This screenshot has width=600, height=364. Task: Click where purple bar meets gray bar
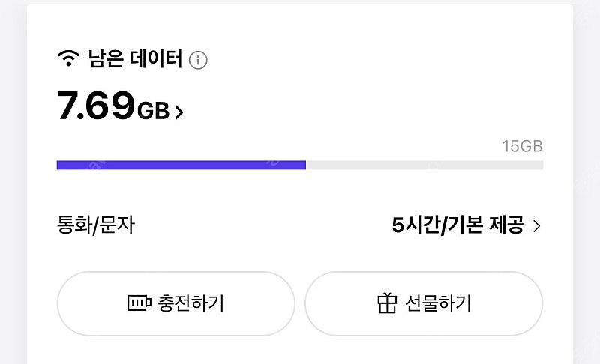306,165
